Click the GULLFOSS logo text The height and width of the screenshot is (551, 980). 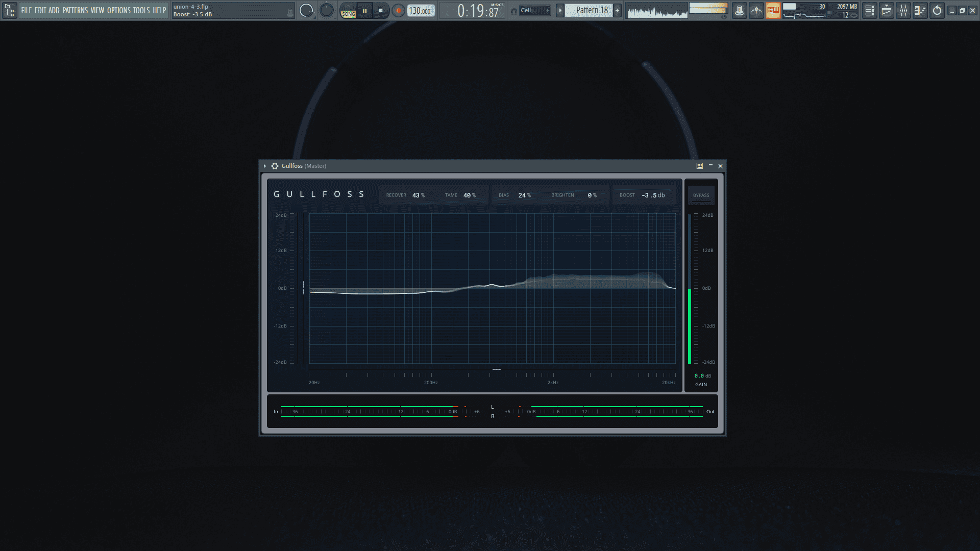pos(319,194)
